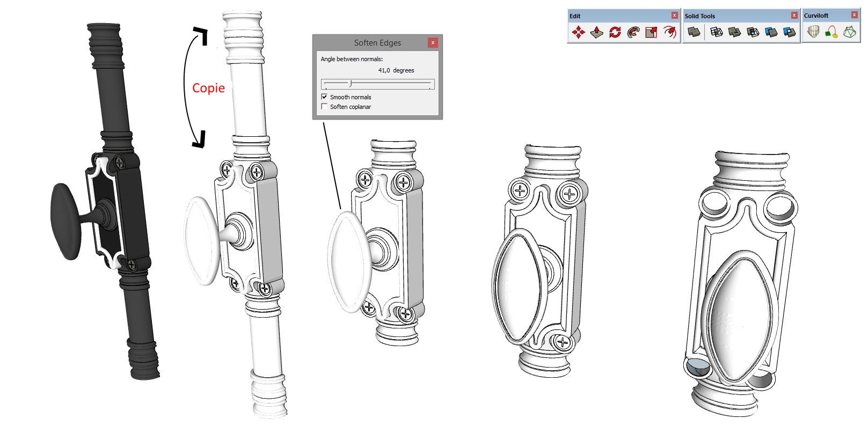Click the Split solid tool
This screenshot has height=440, width=868.
(x=789, y=33)
